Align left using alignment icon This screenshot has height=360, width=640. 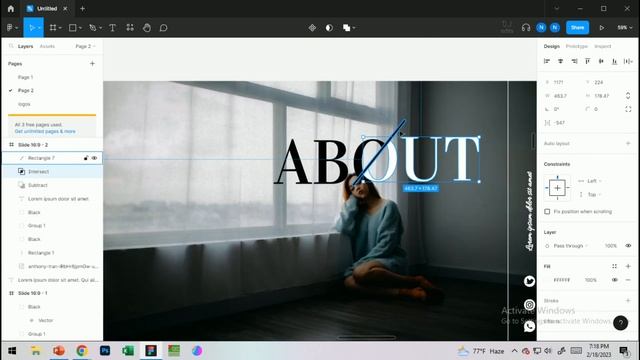(x=547, y=61)
